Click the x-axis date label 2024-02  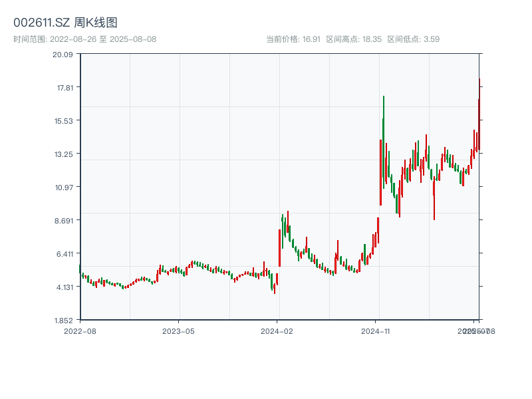pyautogui.click(x=277, y=331)
